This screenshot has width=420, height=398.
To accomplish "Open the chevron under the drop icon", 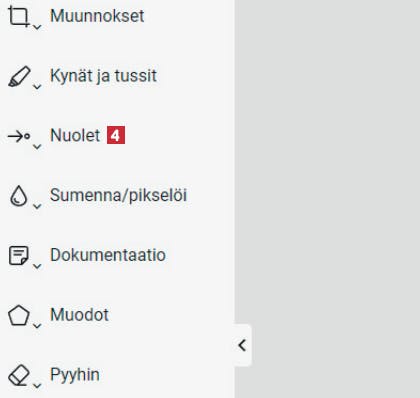I will pyautogui.click(x=37, y=206).
